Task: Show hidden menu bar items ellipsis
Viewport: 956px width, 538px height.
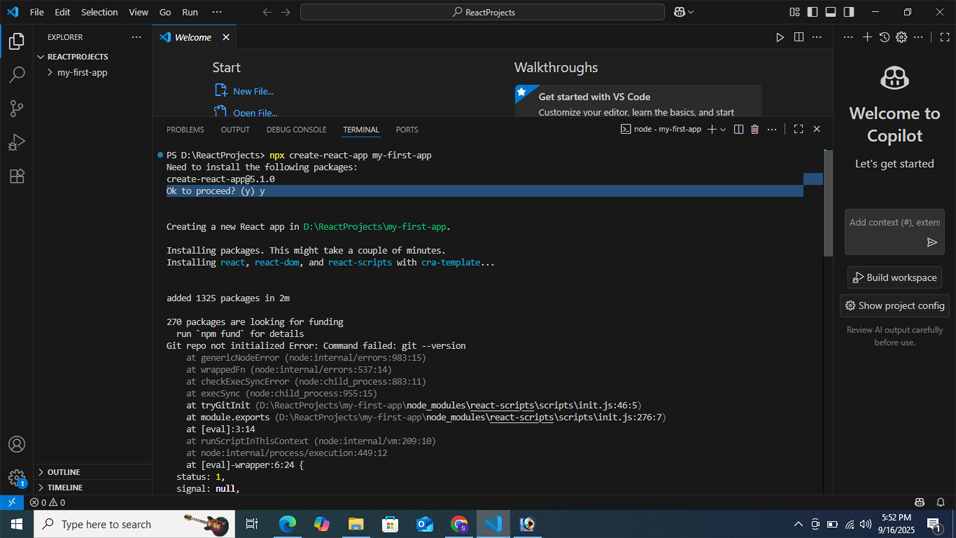Action: 217,12
